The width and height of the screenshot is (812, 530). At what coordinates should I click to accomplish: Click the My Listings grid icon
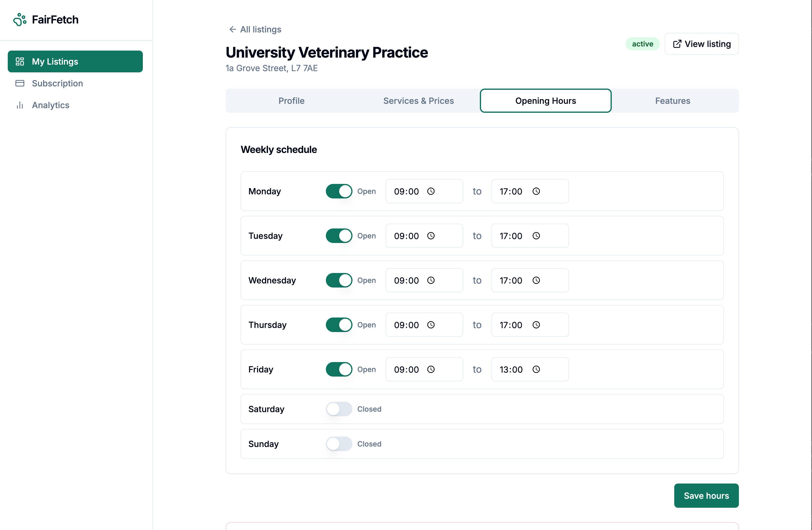click(20, 61)
